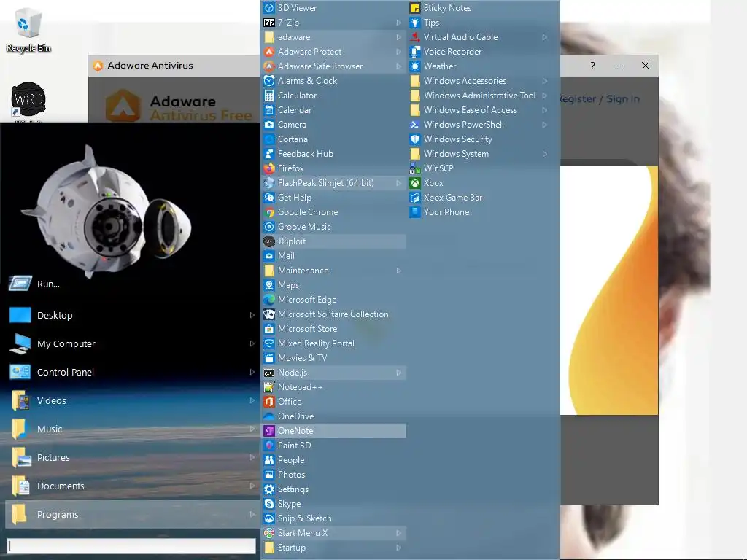Image resolution: width=747 pixels, height=560 pixels.
Task: Open Google Chrome icon
Action: [x=269, y=212]
